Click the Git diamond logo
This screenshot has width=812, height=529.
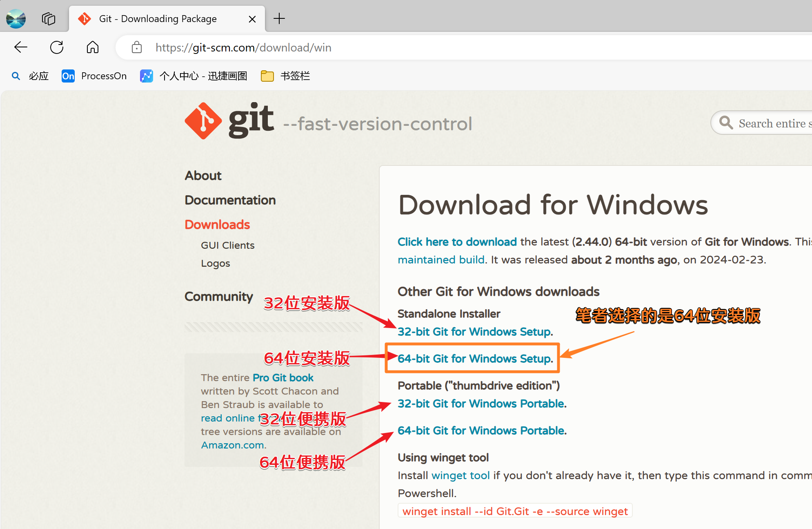coord(203,121)
